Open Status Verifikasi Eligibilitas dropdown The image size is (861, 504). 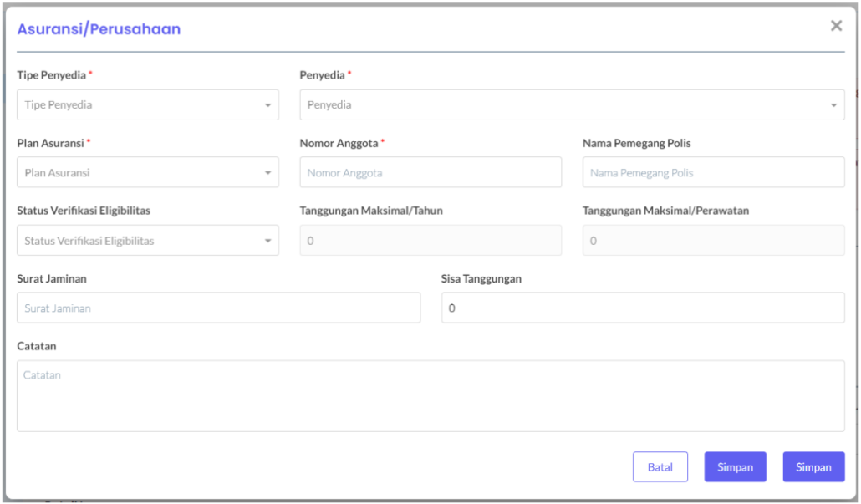click(138, 241)
